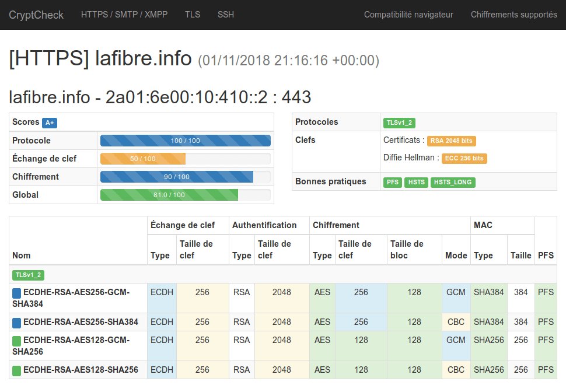Open Compatibilité navigateur page
This screenshot has height=392, width=566.
pos(408,15)
